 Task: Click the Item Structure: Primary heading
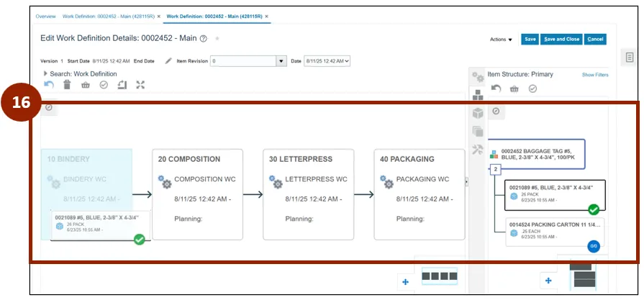[520, 74]
